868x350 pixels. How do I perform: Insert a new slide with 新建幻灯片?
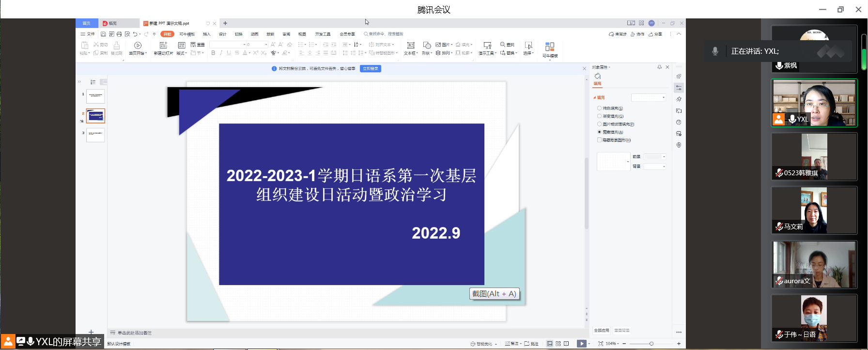click(163, 48)
